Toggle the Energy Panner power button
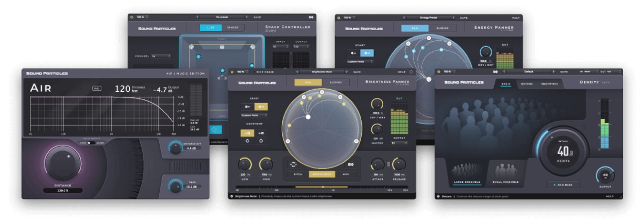644x223 pixels. pyautogui.click(x=339, y=17)
